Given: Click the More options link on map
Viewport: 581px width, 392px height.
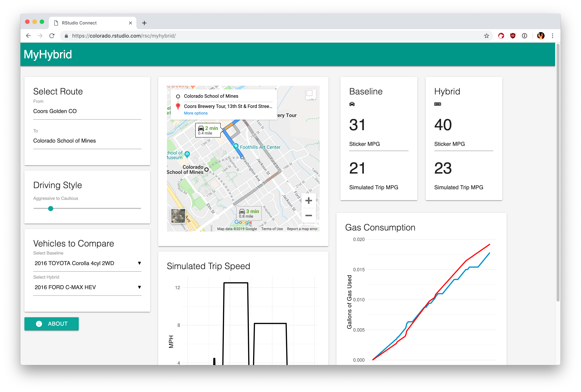Looking at the screenshot, I should click(x=196, y=113).
